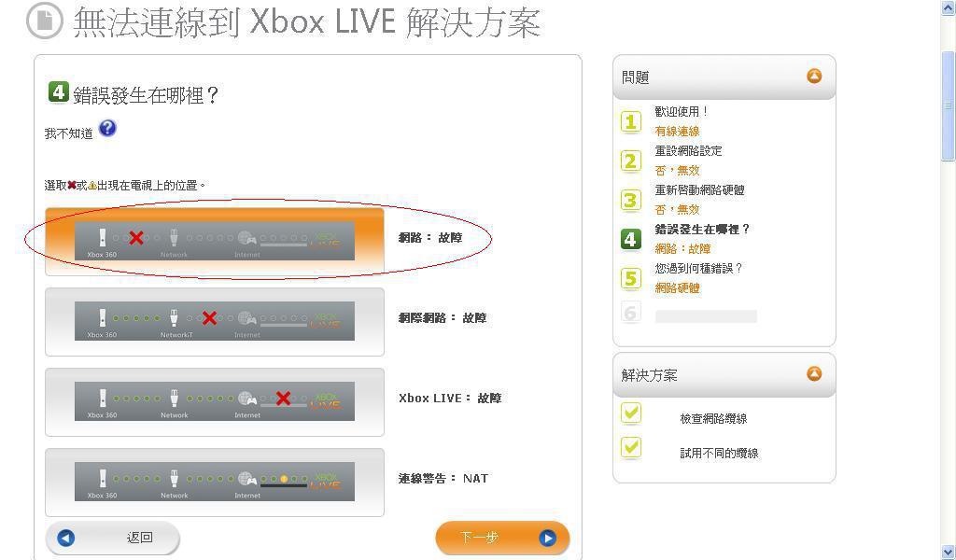The height and width of the screenshot is (560, 956).
Task: Choose the 網際網路：故障 diagram option
Action: [x=215, y=322]
